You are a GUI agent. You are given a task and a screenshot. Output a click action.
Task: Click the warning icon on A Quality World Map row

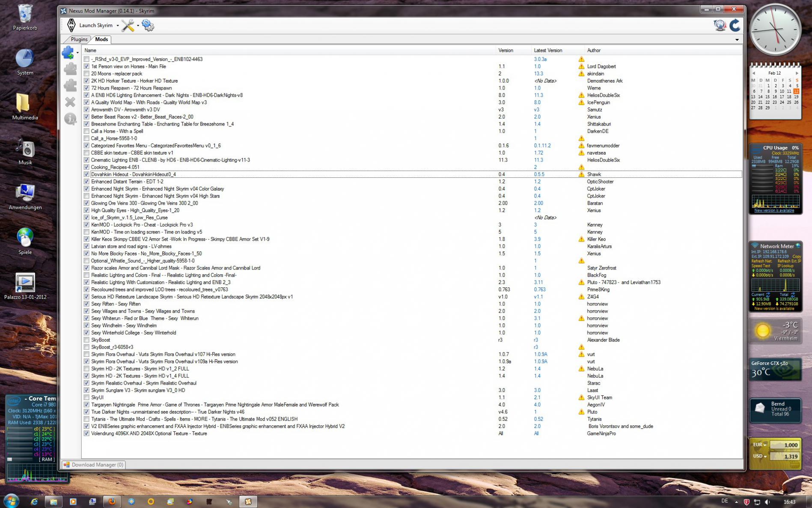581,102
